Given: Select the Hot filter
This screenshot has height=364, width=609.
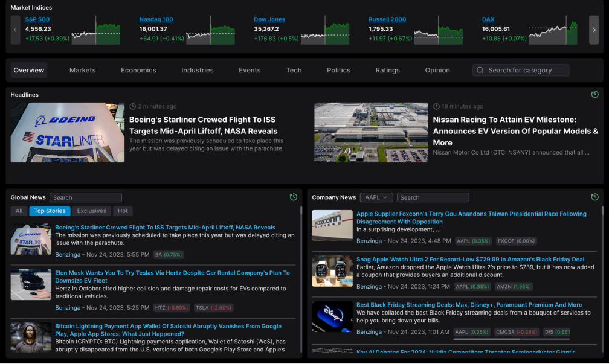Looking at the screenshot, I should tap(123, 211).
